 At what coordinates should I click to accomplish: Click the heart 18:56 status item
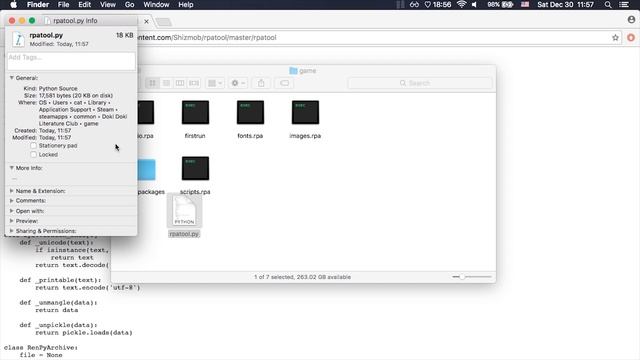pos(438,4)
